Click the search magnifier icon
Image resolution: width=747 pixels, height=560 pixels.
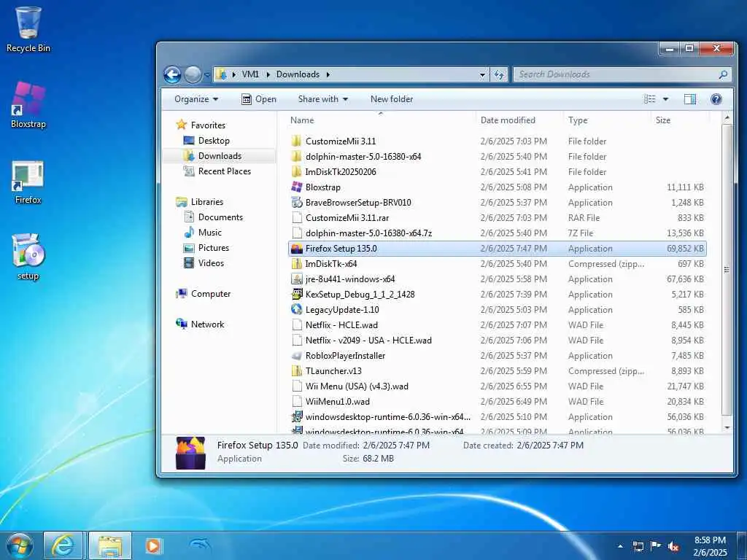pos(723,75)
